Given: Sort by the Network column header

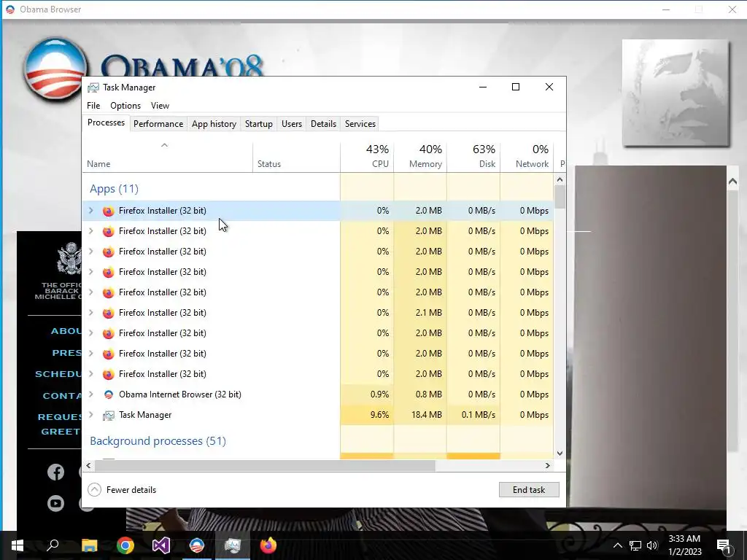Looking at the screenshot, I should [527, 157].
